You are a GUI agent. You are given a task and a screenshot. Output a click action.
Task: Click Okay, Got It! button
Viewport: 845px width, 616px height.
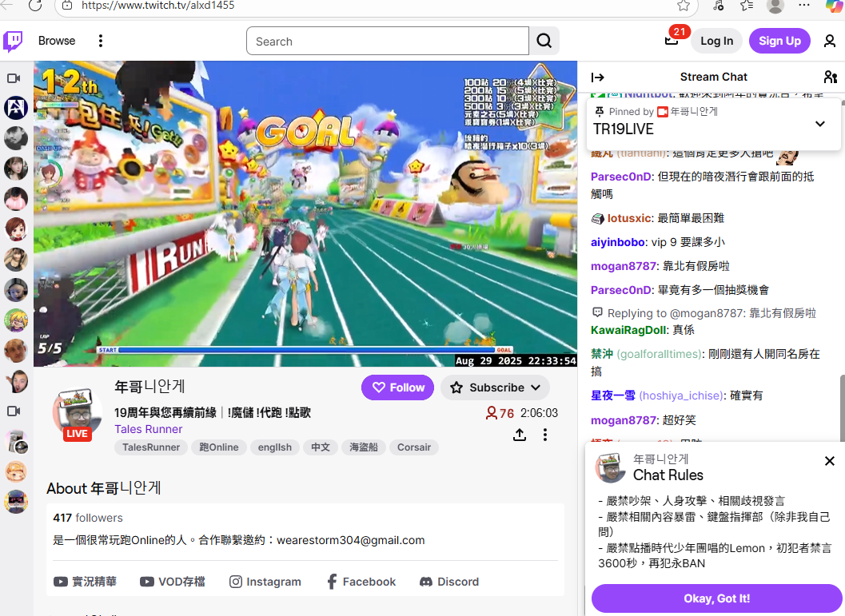click(x=716, y=598)
